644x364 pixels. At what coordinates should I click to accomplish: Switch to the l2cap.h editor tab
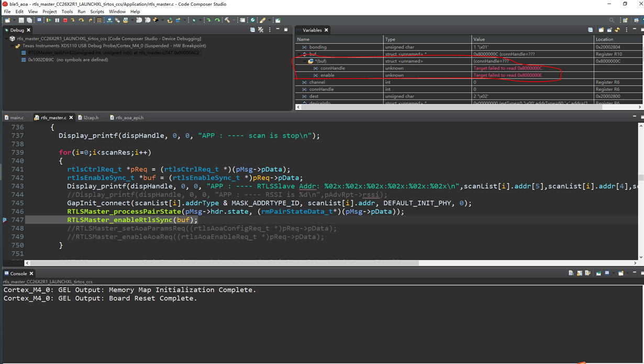coord(91,118)
